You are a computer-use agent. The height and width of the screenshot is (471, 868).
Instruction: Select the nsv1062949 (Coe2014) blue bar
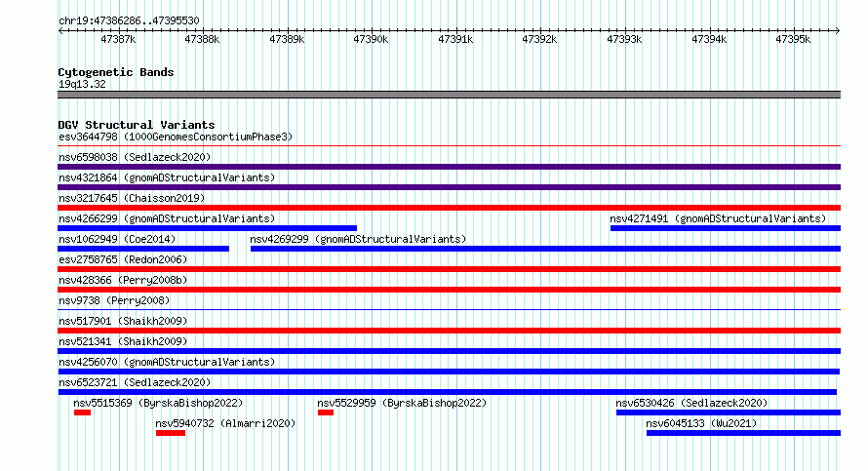[x=143, y=249]
